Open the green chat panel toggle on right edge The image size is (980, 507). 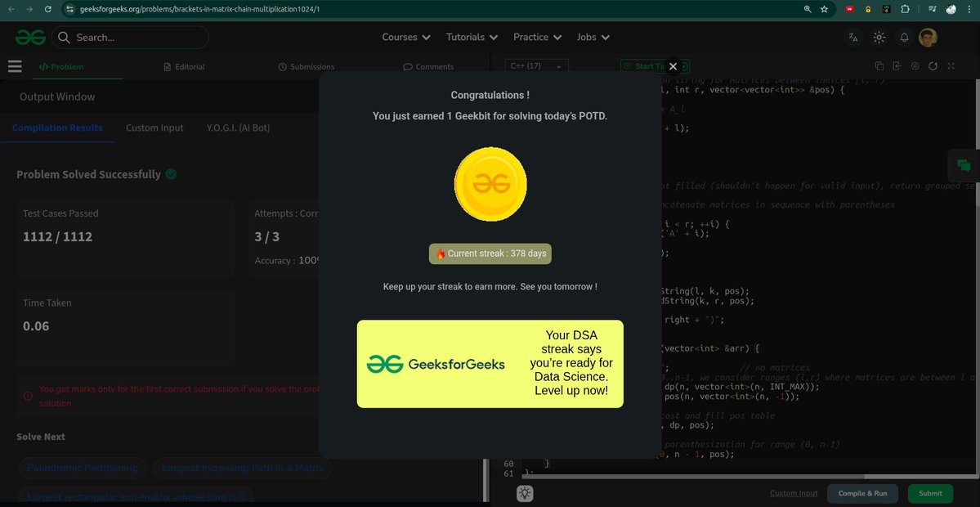pyautogui.click(x=964, y=164)
